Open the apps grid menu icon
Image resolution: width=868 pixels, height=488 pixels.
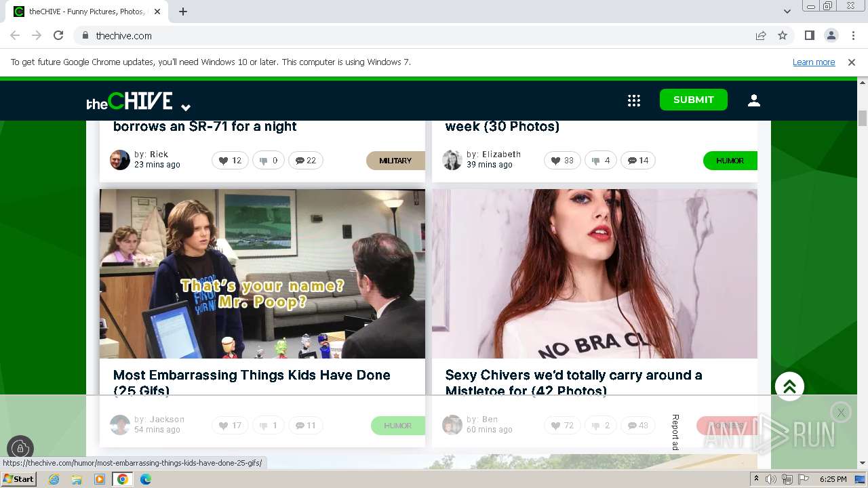coord(634,100)
